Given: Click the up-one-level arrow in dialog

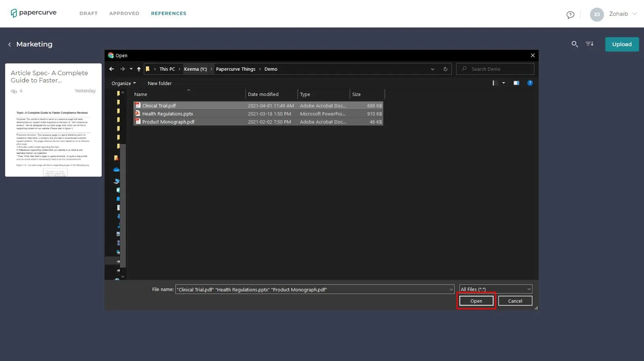Looking at the screenshot, I should click(139, 69).
